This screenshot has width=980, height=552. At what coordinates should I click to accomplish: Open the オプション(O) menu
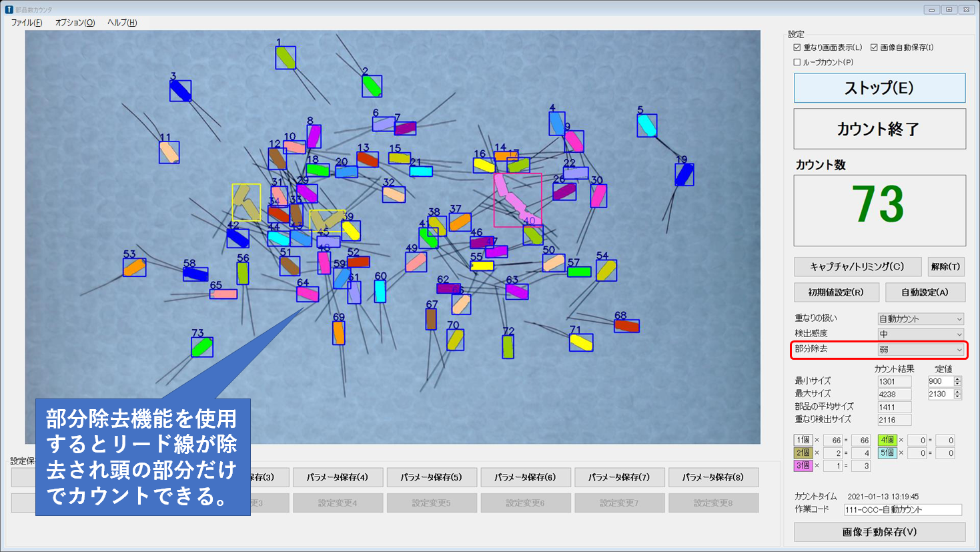(75, 23)
